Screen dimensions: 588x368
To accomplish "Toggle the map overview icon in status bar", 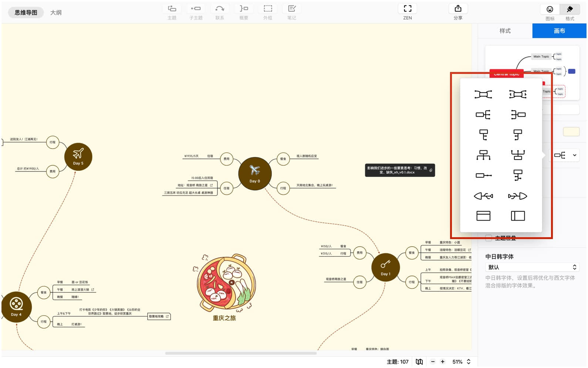I will point(419,362).
